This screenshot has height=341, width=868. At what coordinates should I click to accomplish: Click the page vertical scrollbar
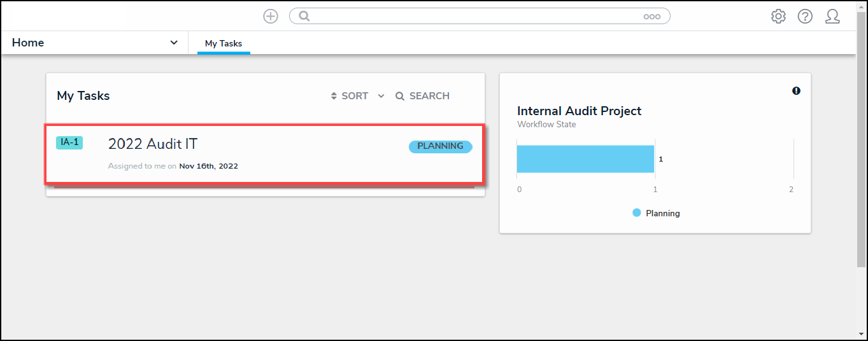pos(861,159)
